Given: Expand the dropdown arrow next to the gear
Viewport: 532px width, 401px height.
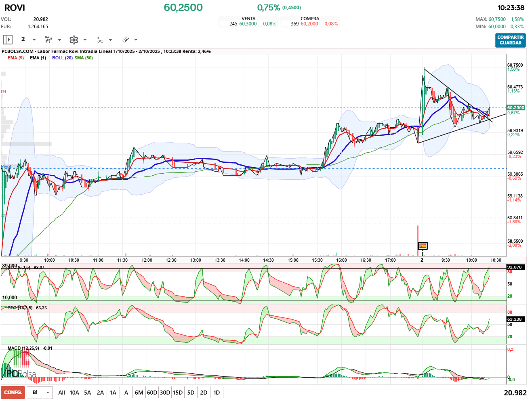Looking at the screenshot, I should click(x=85, y=40).
